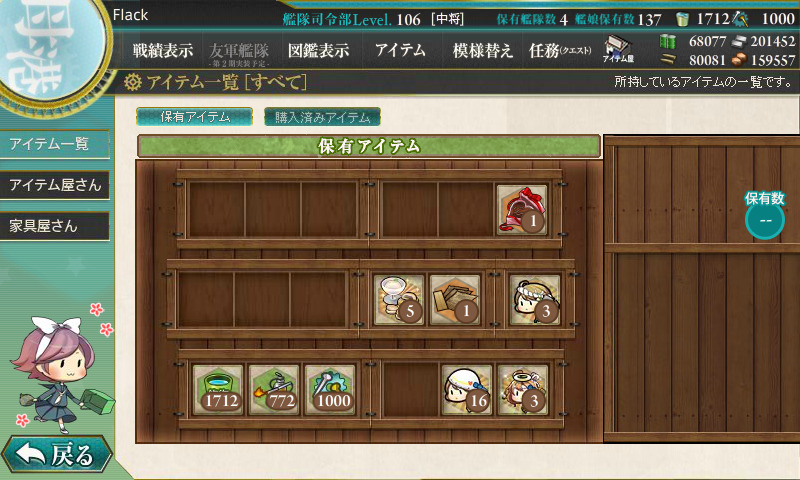Open the 図鑑表示 menu
Image resolution: width=800 pixels, height=480 pixels.
tap(318, 50)
